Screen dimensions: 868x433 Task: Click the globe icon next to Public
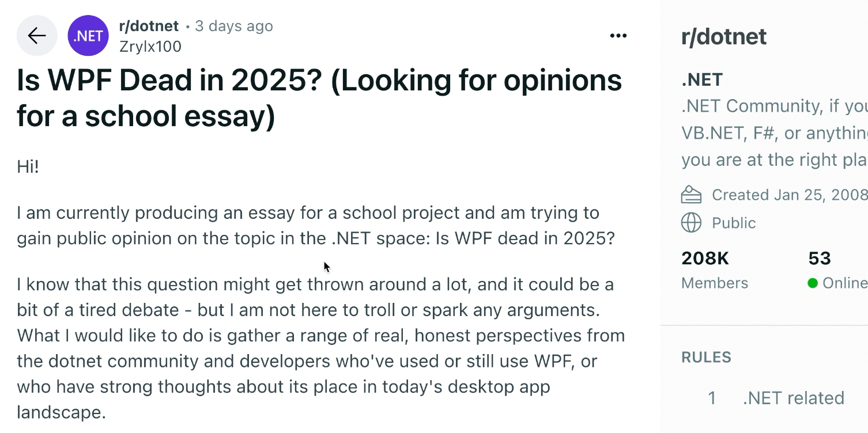point(691,223)
